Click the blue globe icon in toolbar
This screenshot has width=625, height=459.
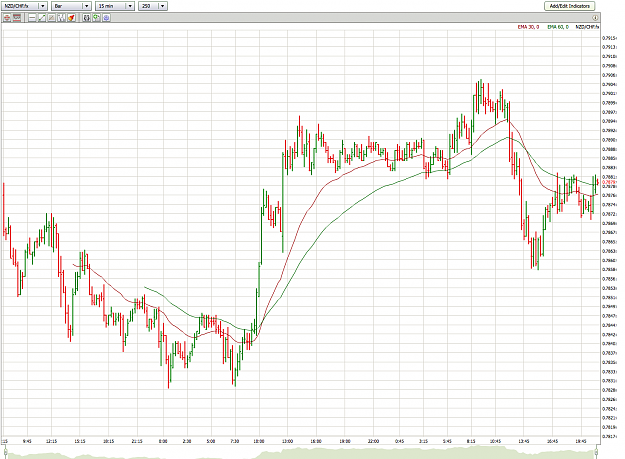coord(106,18)
